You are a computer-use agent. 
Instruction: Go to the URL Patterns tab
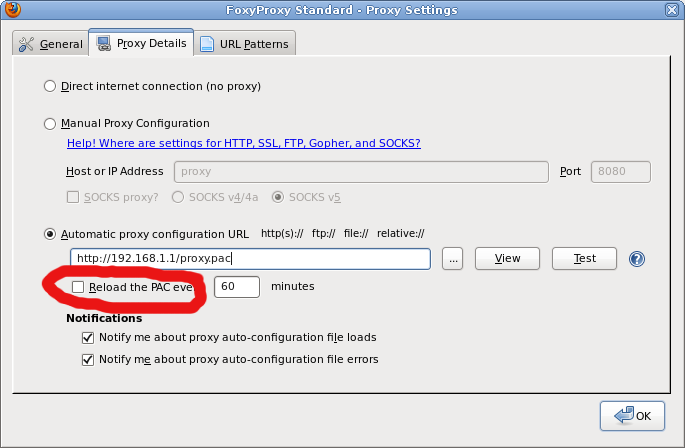pyautogui.click(x=245, y=44)
